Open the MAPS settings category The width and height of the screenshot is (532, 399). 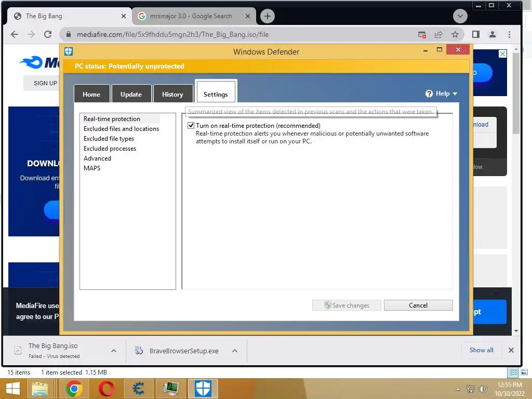(92, 168)
